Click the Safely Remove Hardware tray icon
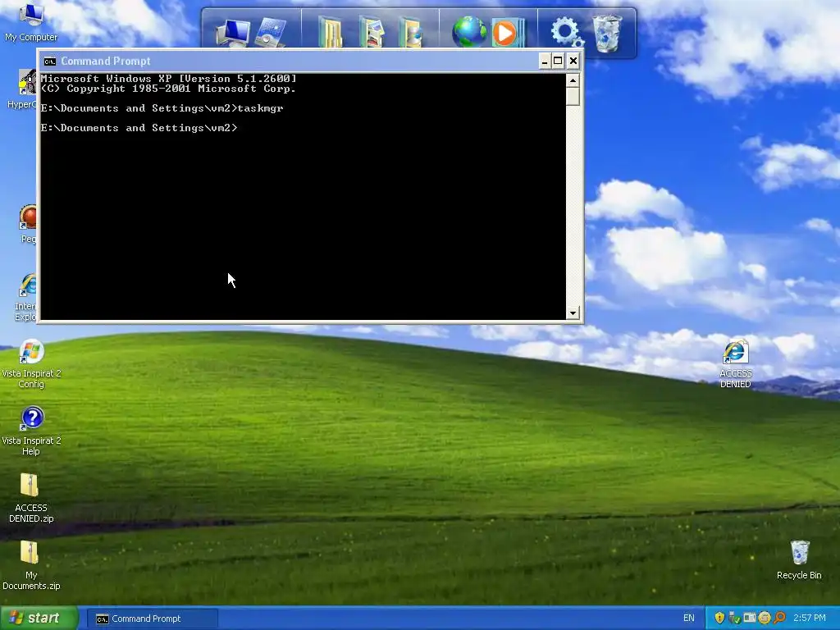The width and height of the screenshot is (840, 630). [734, 618]
